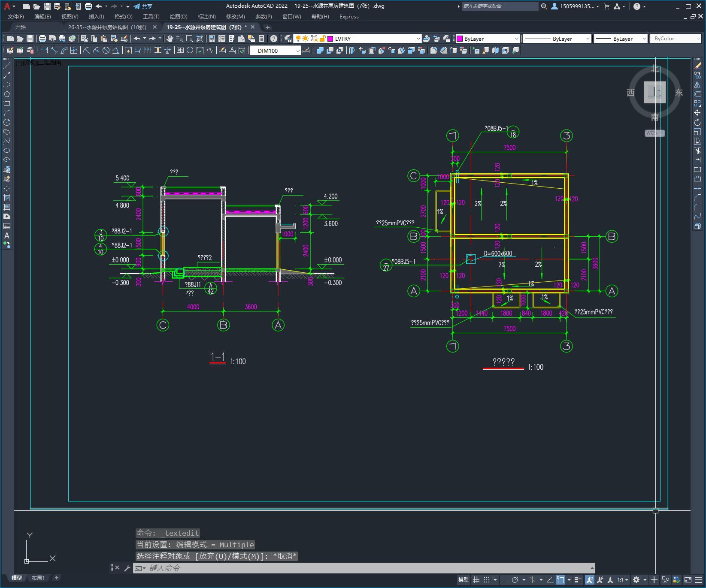Click the Plot (print) icon in toolbar
The height and width of the screenshot is (588, 706).
click(42, 39)
